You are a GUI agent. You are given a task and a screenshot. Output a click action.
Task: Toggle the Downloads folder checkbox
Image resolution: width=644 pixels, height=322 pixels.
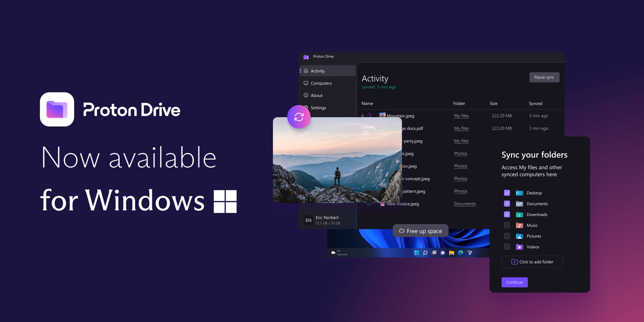[506, 214]
